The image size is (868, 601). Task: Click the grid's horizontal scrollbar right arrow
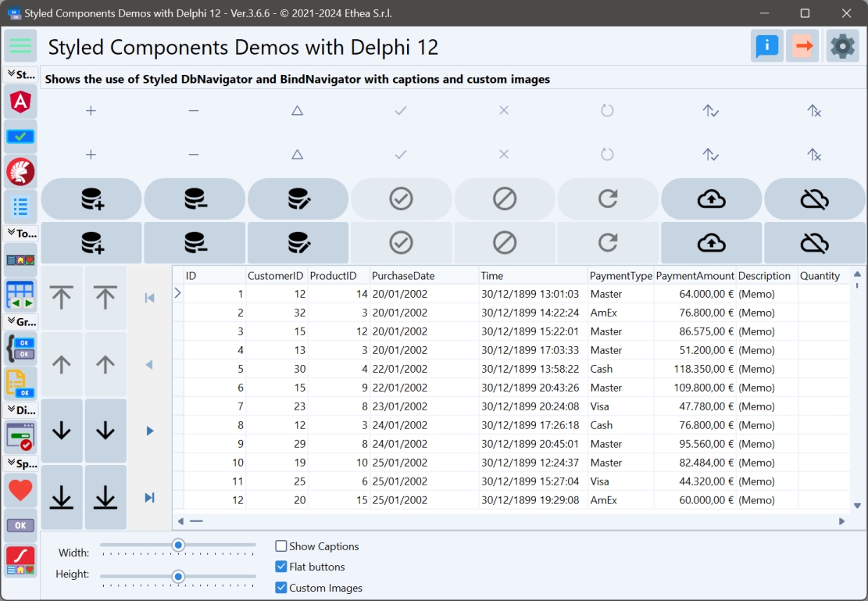click(x=842, y=521)
